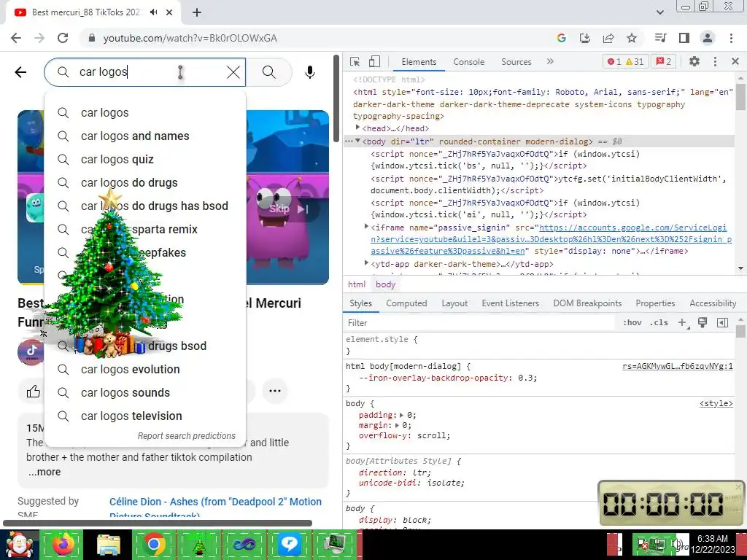Submit search with magnifier button
This screenshot has width=747, height=560.
tap(269, 72)
